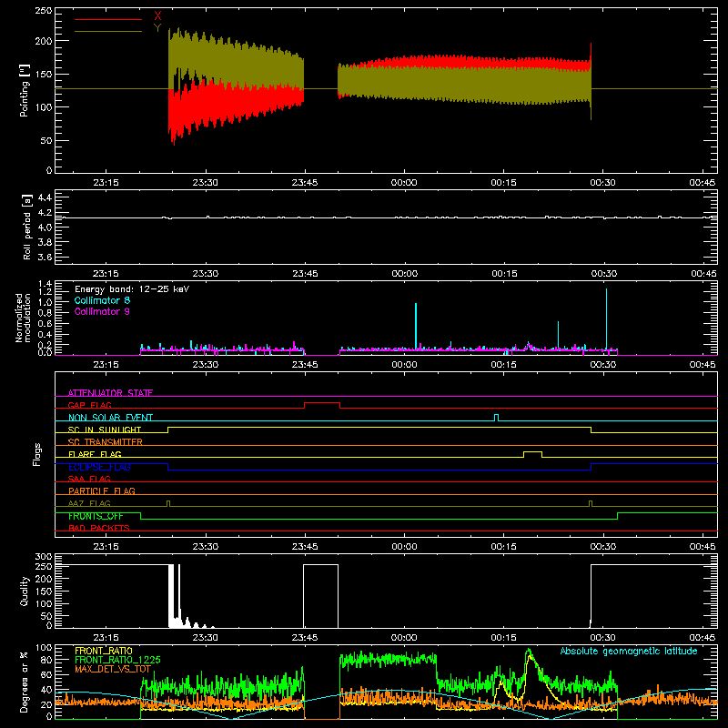The height and width of the screenshot is (728, 728).
Task: Click the 00:00 tick label under Pointing plot
Action: (404, 183)
